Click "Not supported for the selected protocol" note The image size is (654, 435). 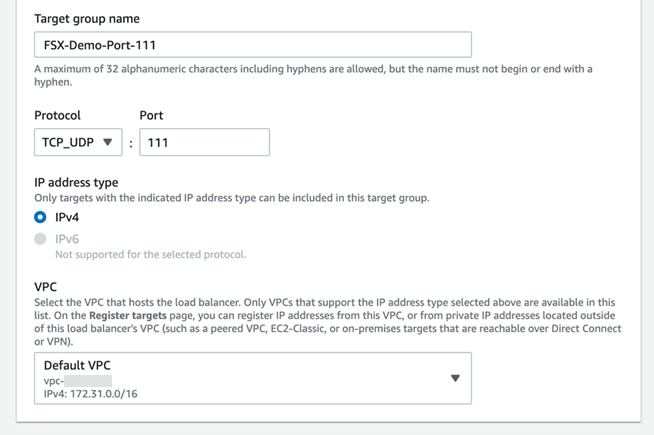150,255
